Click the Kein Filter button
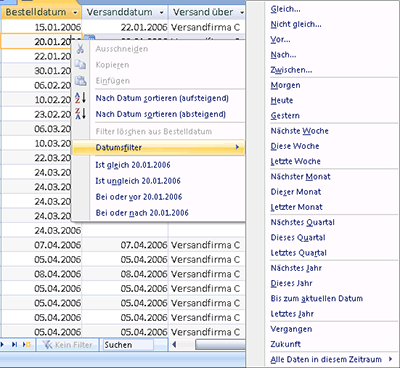Image resolution: width=400 pixels, height=368 pixels. tap(67, 345)
